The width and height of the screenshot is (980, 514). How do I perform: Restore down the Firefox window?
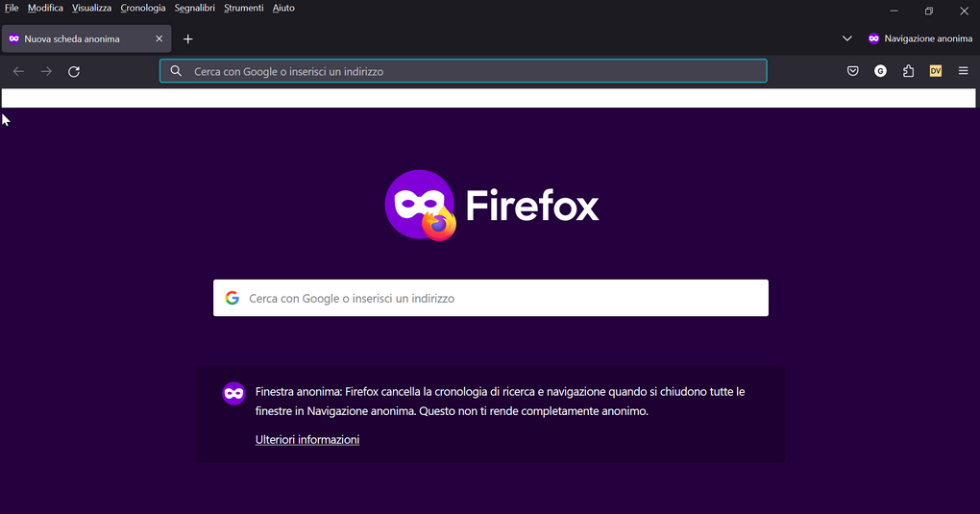pyautogui.click(x=929, y=11)
